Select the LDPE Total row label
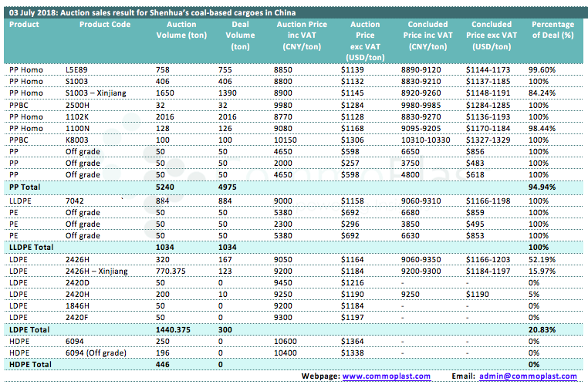This screenshot has width=588, height=388. [28, 329]
